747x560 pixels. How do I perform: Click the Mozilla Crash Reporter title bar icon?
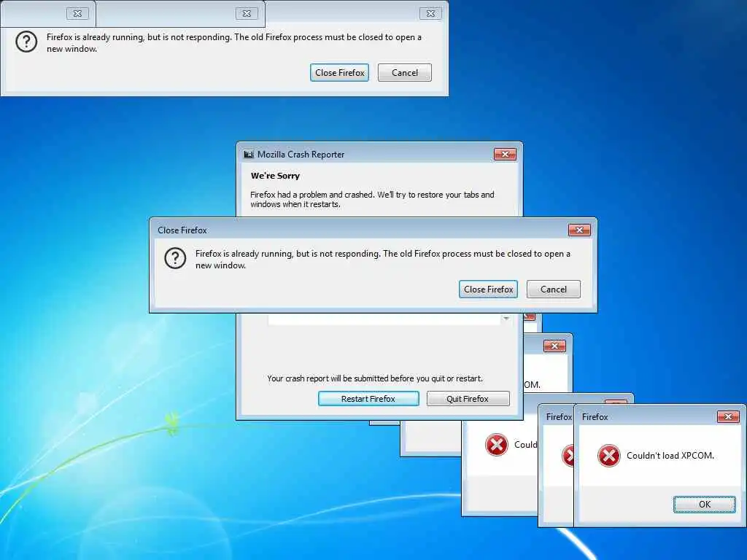tap(248, 155)
